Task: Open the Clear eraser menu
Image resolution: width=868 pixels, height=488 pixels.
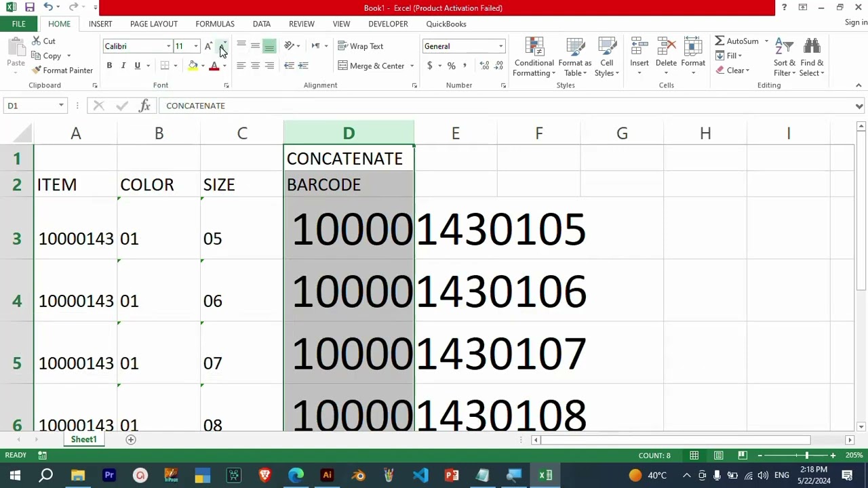Action: [x=732, y=70]
